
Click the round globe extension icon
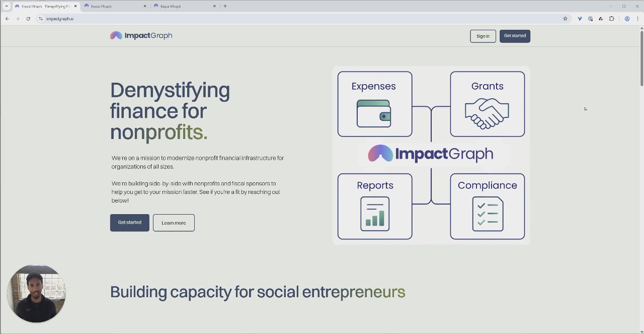click(590, 19)
